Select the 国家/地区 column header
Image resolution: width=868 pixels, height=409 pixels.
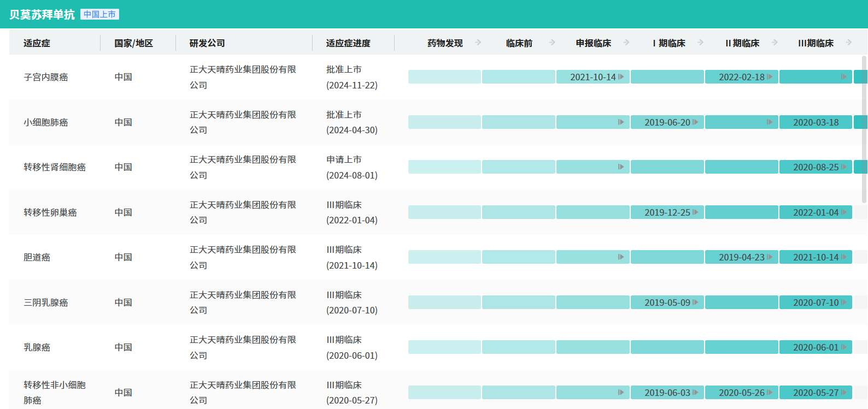pos(133,43)
